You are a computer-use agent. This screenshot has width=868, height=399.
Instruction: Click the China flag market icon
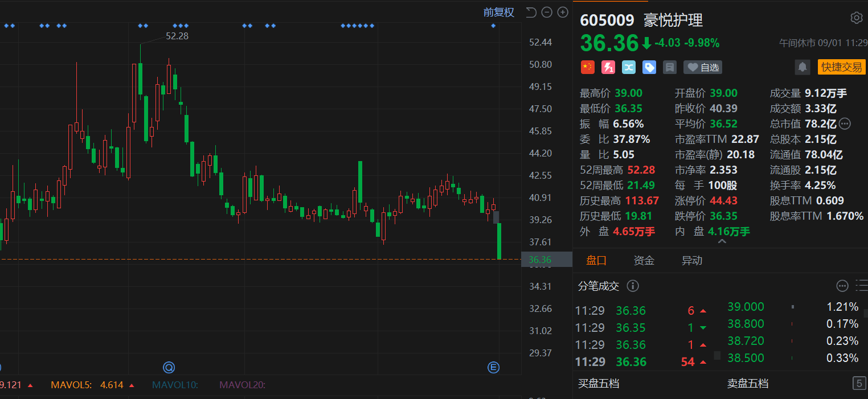(587, 67)
